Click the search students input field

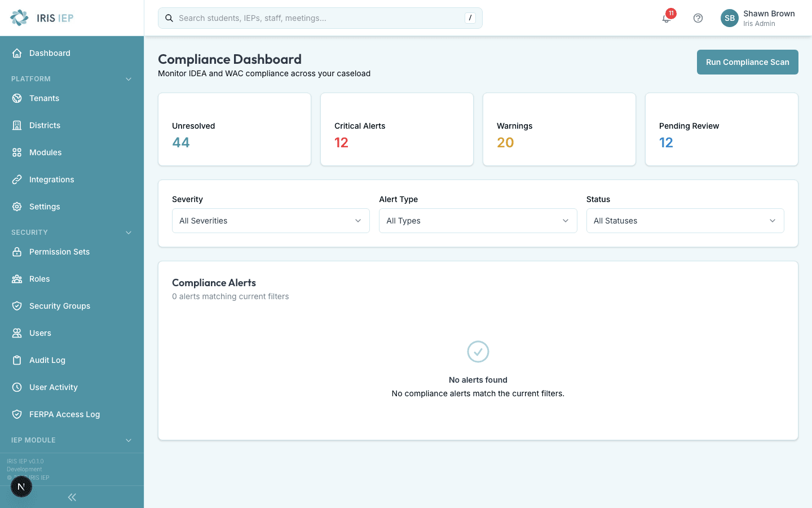(x=320, y=18)
